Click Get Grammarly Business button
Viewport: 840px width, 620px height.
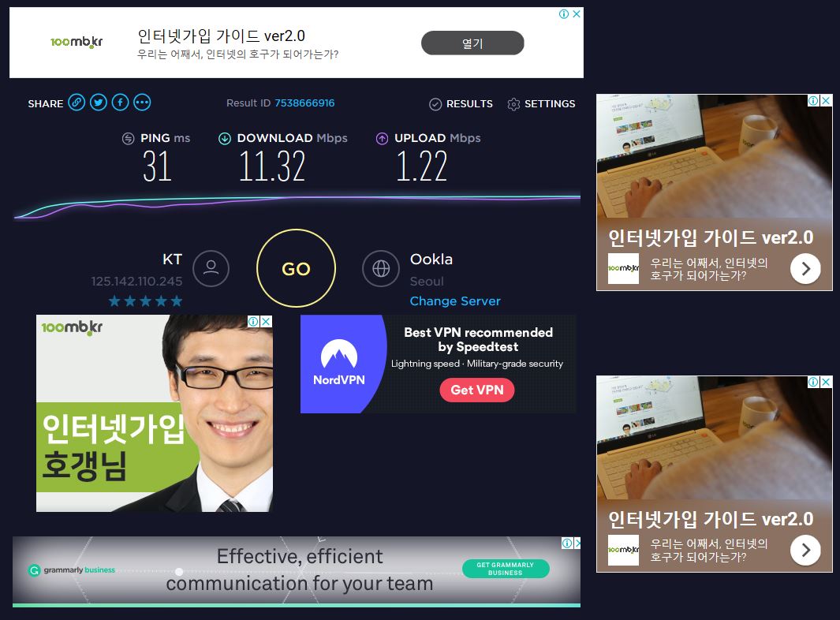pos(506,569)
